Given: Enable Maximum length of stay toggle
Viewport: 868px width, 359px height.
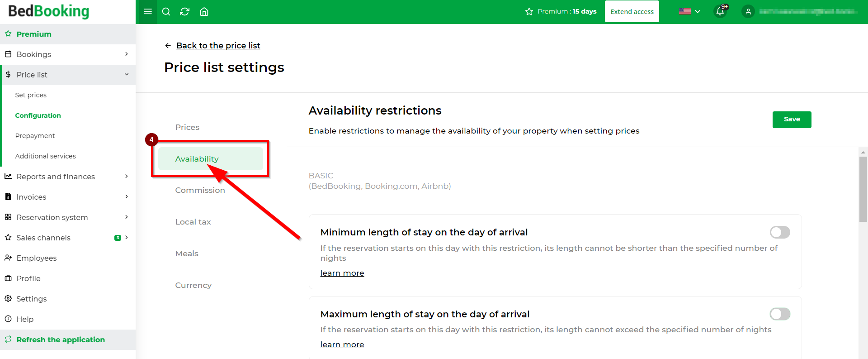Looking at the screenshot, I should [780, 314].
